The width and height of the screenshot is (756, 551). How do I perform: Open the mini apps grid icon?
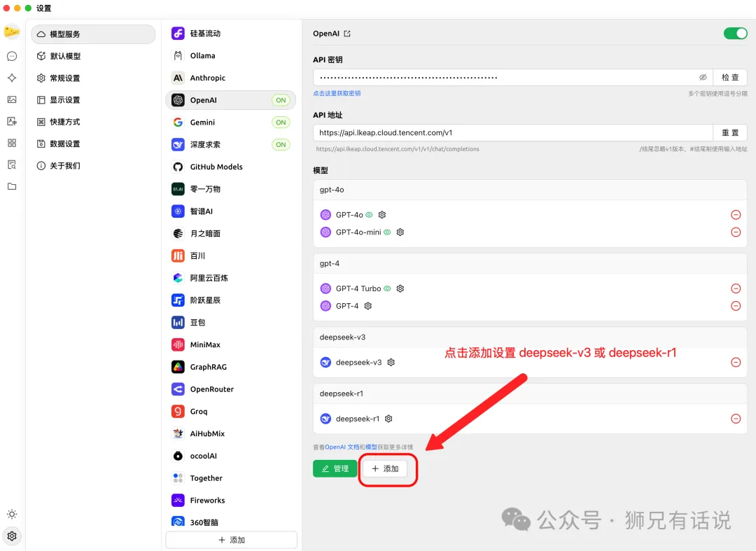pyautogui.click(x=12, y=143)
